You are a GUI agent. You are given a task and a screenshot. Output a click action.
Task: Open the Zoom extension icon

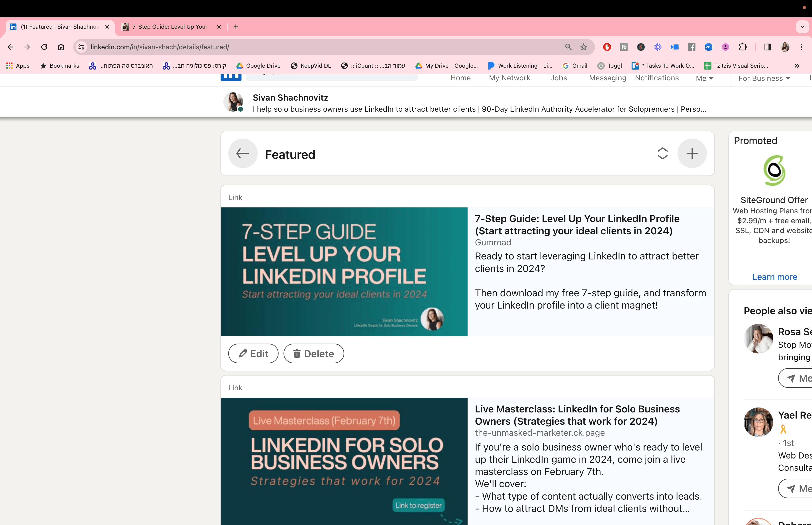[x=709, y=47]
